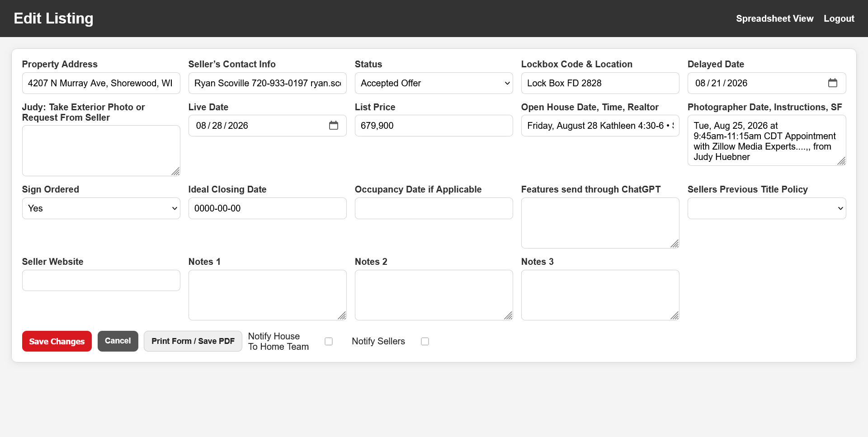
Task: Click into the Seller Website field
Action: click(101, 281)
